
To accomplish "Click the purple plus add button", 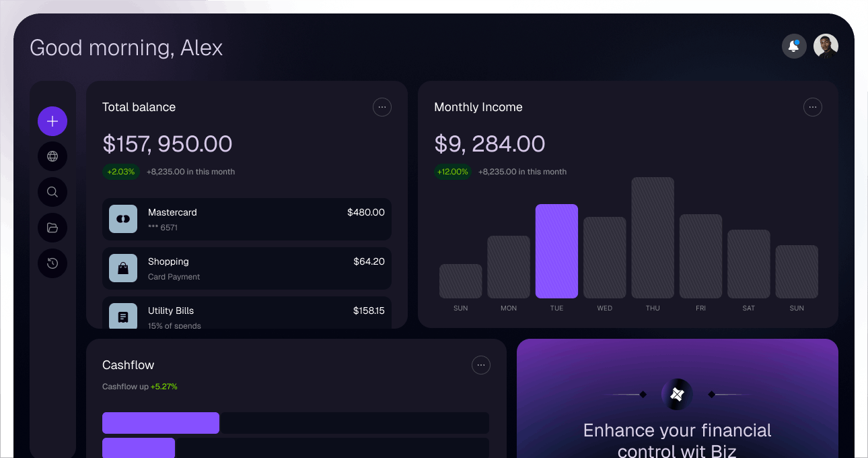I will (52, 121).
